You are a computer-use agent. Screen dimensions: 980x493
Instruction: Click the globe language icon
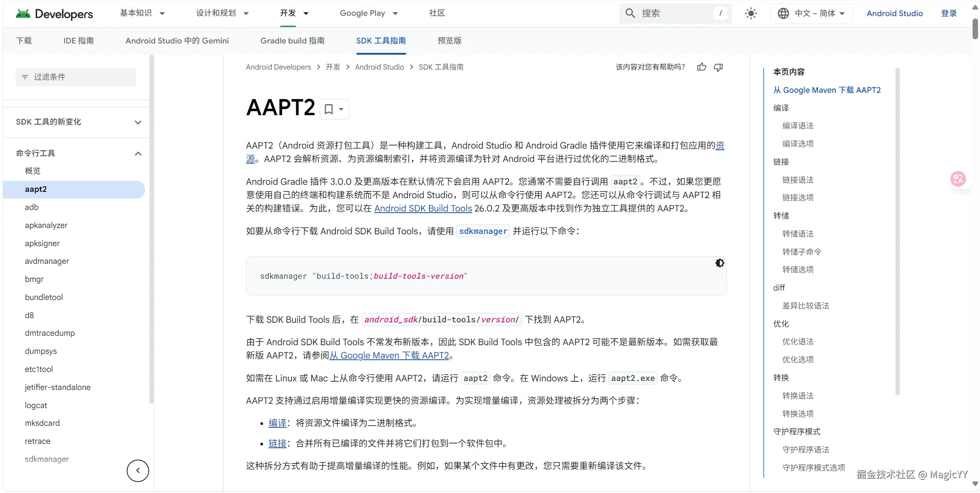pyautogui.click(x=783, y=13)
